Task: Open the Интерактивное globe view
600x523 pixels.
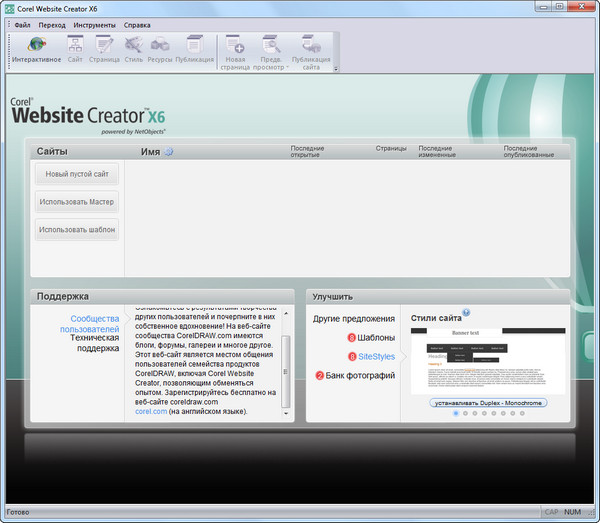Action: (x=36, y=47)
